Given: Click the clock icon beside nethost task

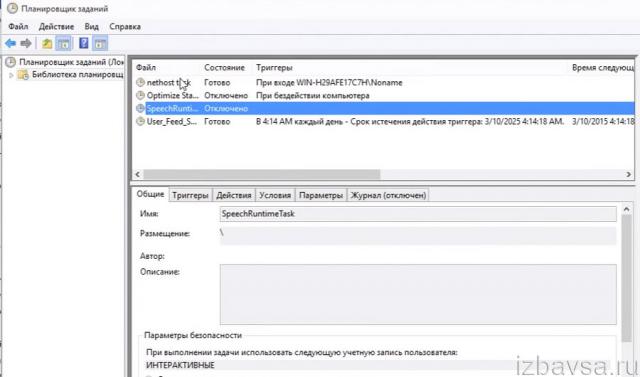Looking at the screenshot, I should pyautogui.click(x=140, y=82).
